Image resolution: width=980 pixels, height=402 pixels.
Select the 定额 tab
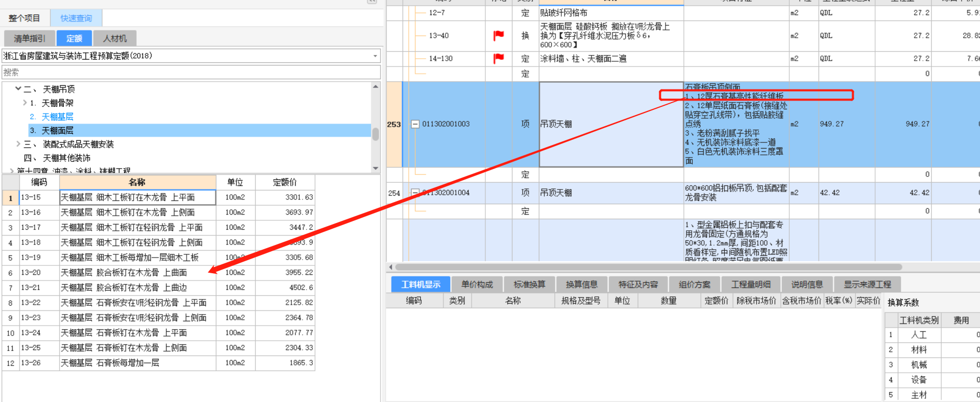[x=74, y=38]
